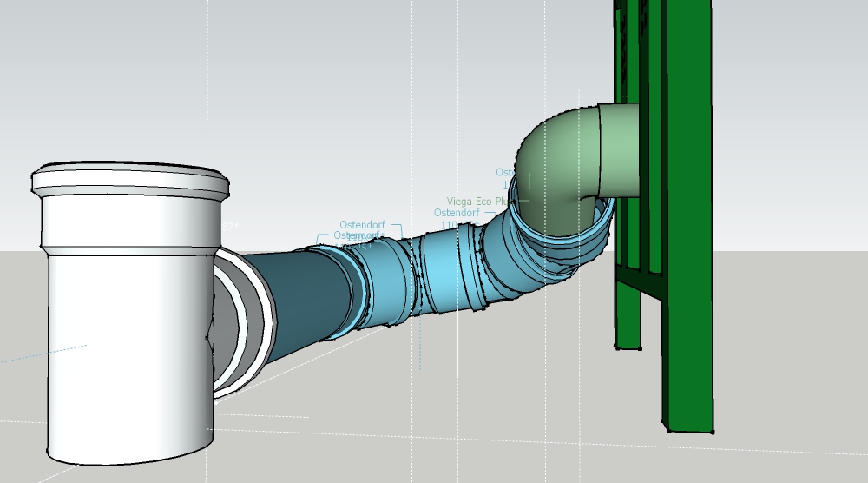Select the dashed blue axis line at left
Screen dimensions: 868x483
(x=43, y=354)
